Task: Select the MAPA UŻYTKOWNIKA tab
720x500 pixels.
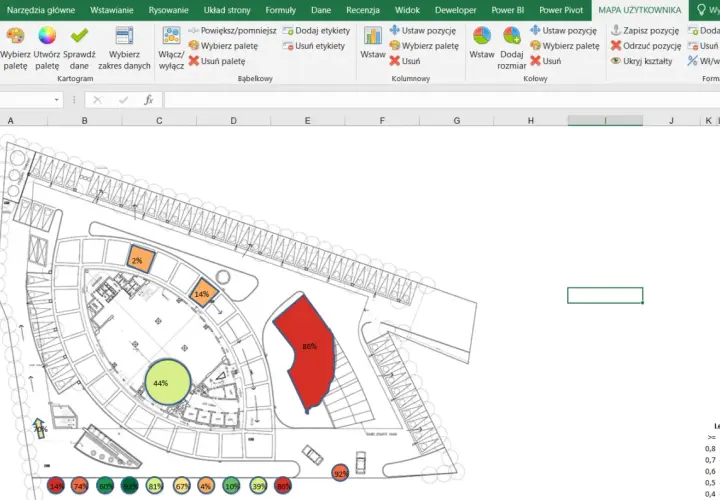Action: [640, 10]
